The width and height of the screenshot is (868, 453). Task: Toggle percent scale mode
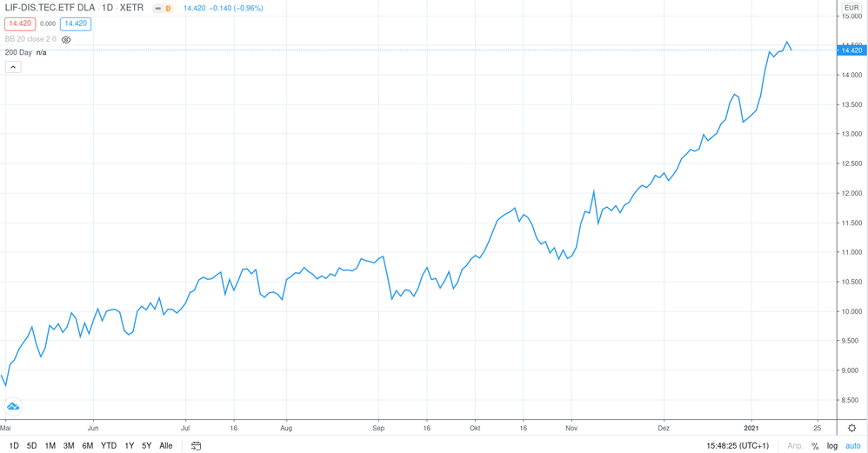(x=815, y=446)
